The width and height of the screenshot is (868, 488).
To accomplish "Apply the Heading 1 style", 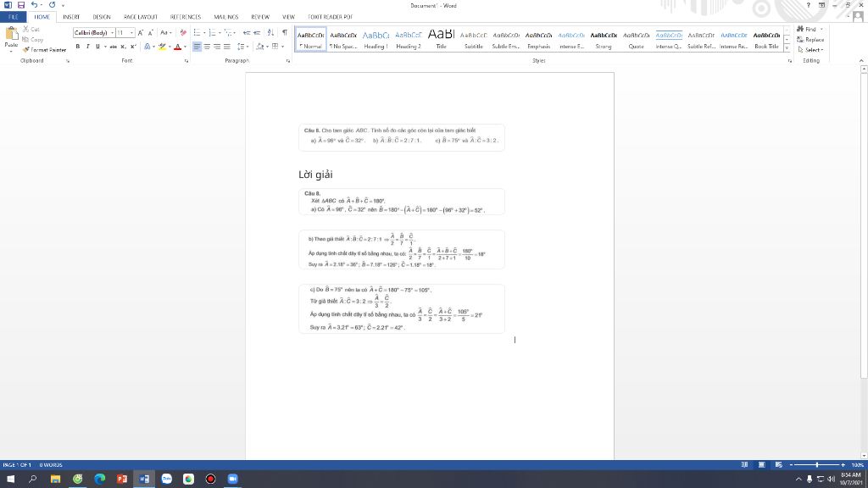I will tap(376, 39).
